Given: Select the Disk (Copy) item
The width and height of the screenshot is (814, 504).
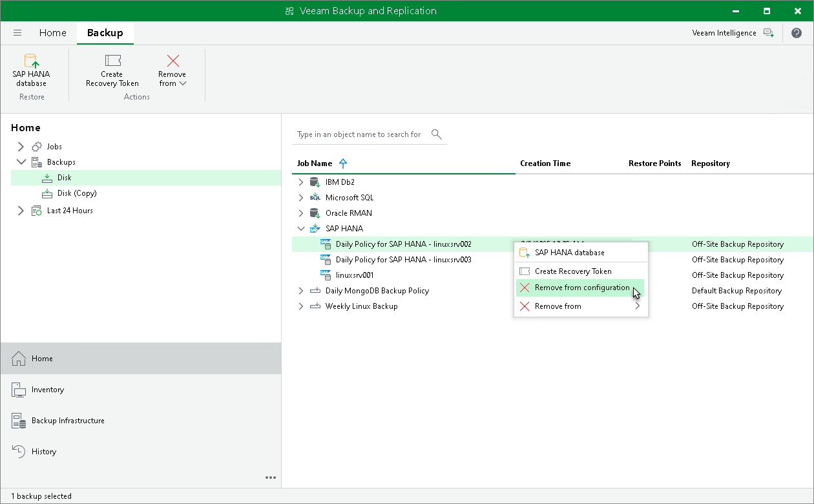Looking at the screenshot, I should (77, 193).
